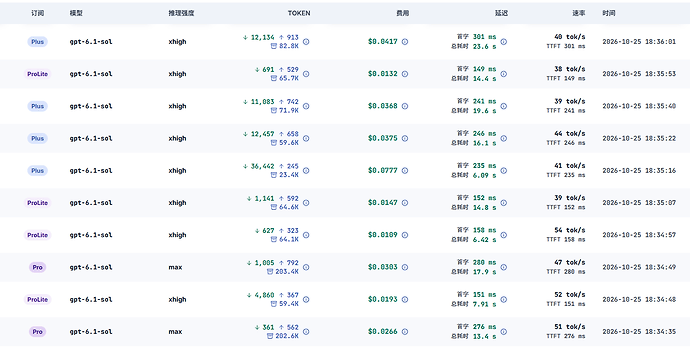This screenshot has height=360, width=690.
Task: Click the 模型 column header
Action: (x=76, y=13)
